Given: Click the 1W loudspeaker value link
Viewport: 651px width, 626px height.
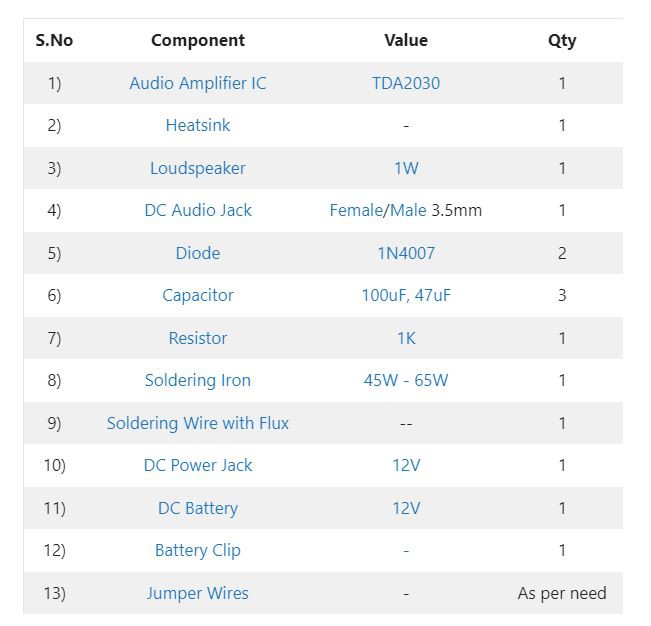Looking at the screenshot, I should click(x=406, y=168).
